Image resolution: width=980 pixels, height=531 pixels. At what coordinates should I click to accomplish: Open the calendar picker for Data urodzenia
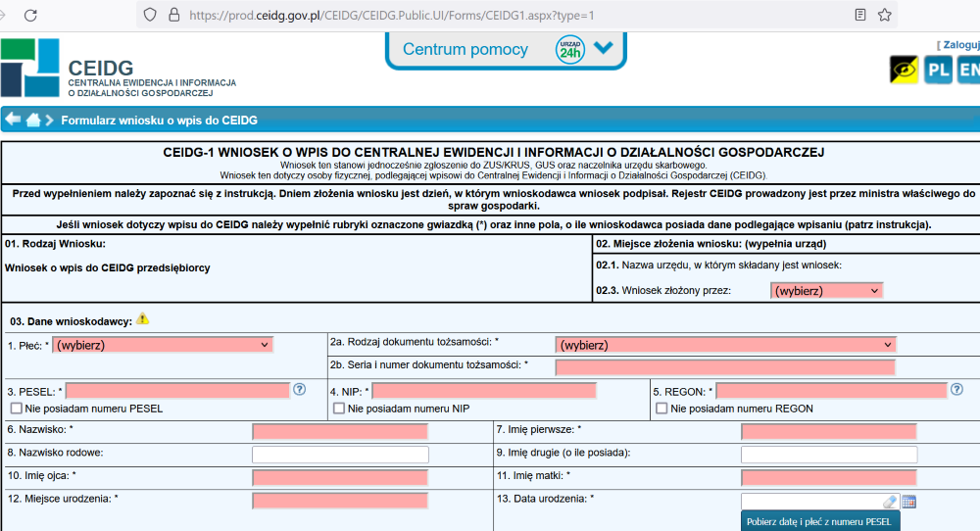(x=908, y=502)
